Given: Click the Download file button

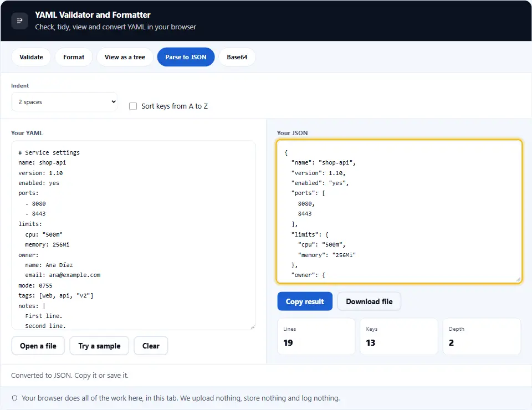Looking at the screenshot, I should tap(369, 301).
